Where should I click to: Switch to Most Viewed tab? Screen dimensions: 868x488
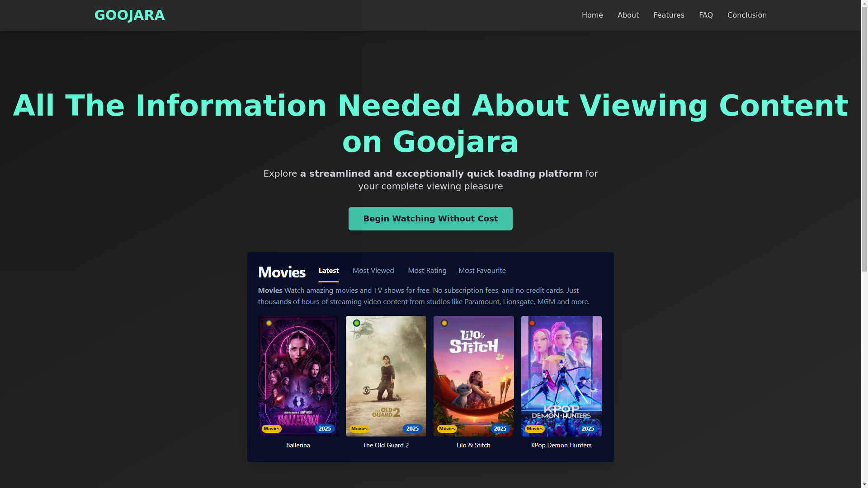[373, 271]
